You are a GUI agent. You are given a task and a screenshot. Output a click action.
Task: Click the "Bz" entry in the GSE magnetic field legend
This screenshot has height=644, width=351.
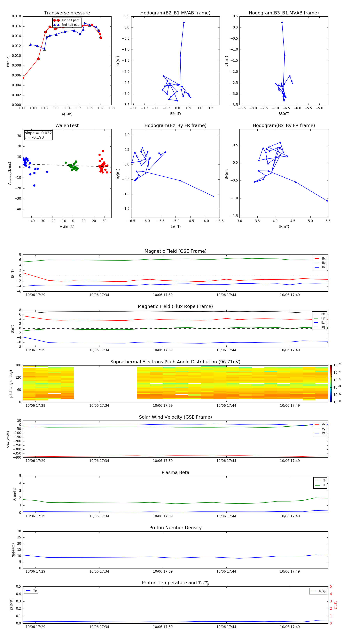coord(320,268)
